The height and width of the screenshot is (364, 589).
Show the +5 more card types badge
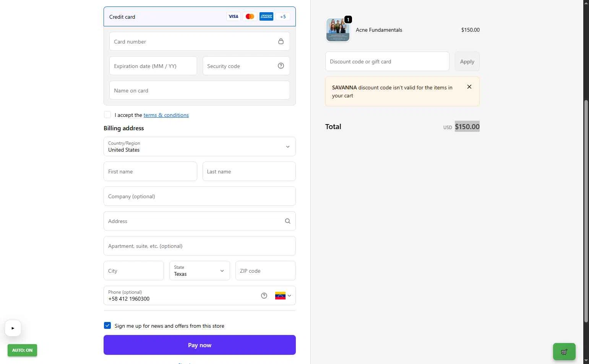283,16
